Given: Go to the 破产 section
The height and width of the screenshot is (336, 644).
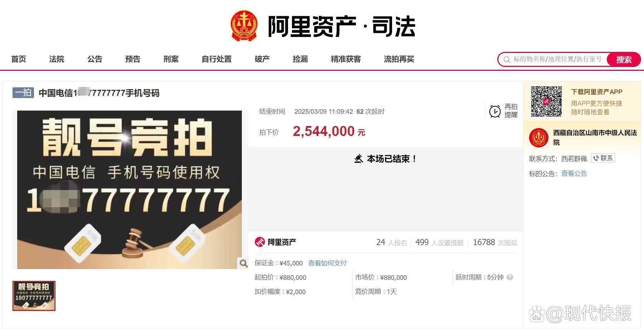Looking at the screenshot, I should click(x=262, y=59).
